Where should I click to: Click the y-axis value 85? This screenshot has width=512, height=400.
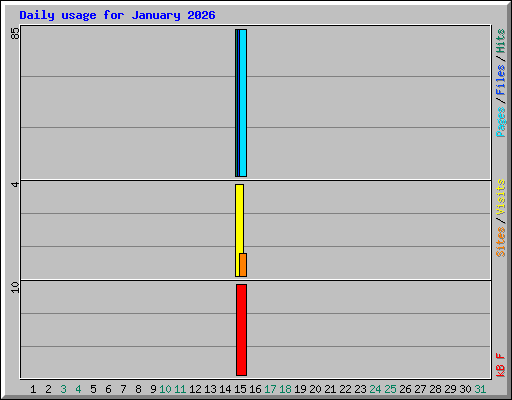pyautogui.click(x=15, y=33)
